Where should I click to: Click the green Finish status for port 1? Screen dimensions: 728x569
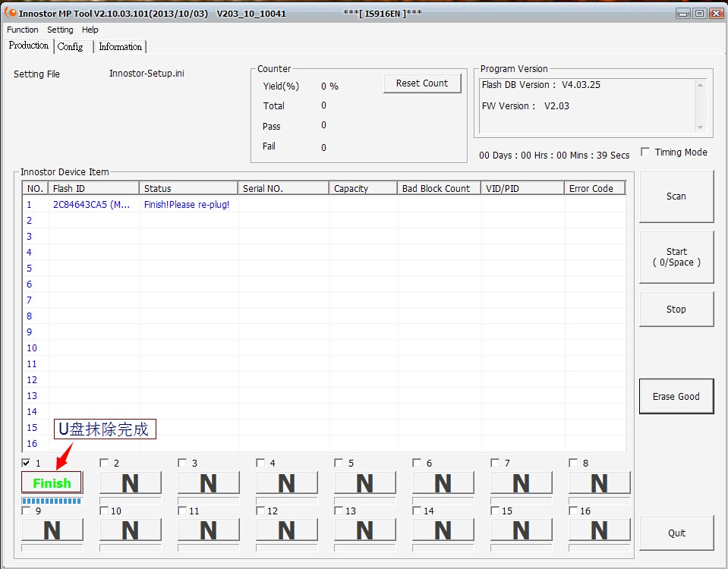click(52, 483)
